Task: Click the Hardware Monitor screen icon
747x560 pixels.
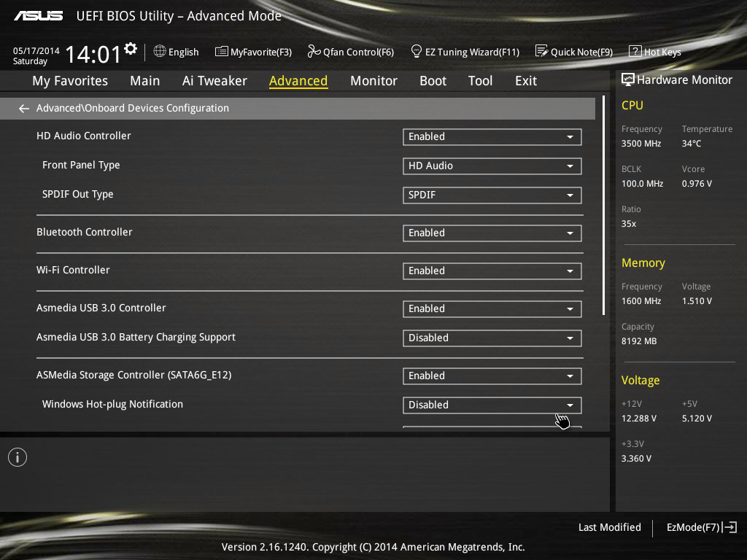Action: tap(628, 79)
